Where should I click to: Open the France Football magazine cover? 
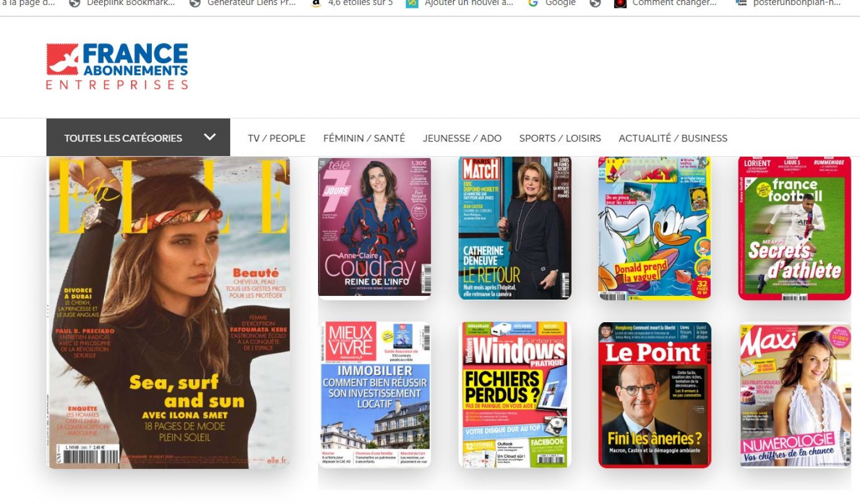point(794,228)
